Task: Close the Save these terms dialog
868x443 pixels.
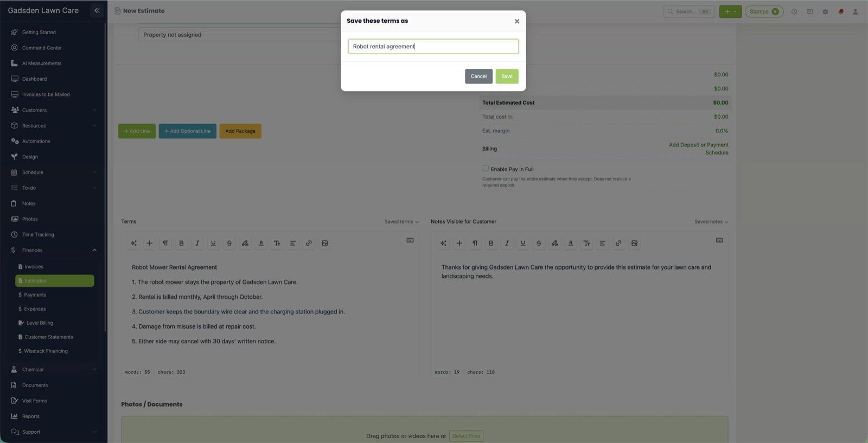Action: pos(516,21)
